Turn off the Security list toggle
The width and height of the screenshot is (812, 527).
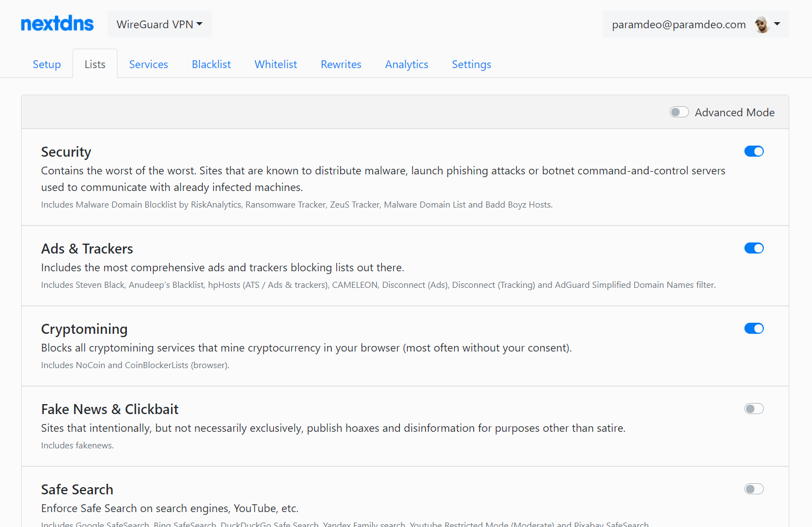(754, 151)
